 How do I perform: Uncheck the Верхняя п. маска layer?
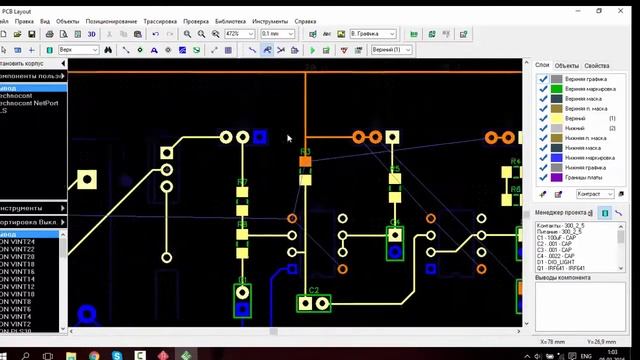point(543,109)
